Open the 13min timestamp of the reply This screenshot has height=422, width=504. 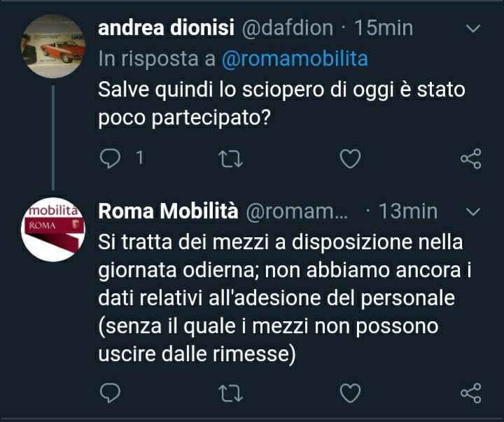pyautogui.click(x=408, y=211)
